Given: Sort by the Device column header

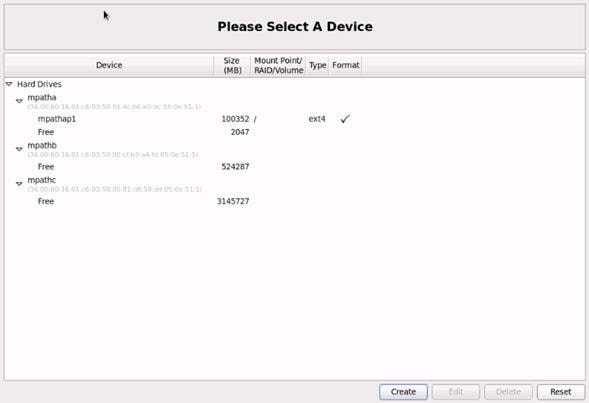Looking at the screenshot, I should pyautogui.click(x=109, y=65).
